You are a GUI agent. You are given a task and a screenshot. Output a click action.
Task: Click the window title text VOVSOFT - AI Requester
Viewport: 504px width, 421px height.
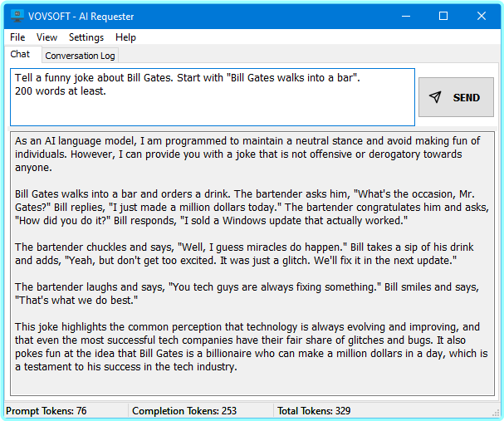pos(83,17)
